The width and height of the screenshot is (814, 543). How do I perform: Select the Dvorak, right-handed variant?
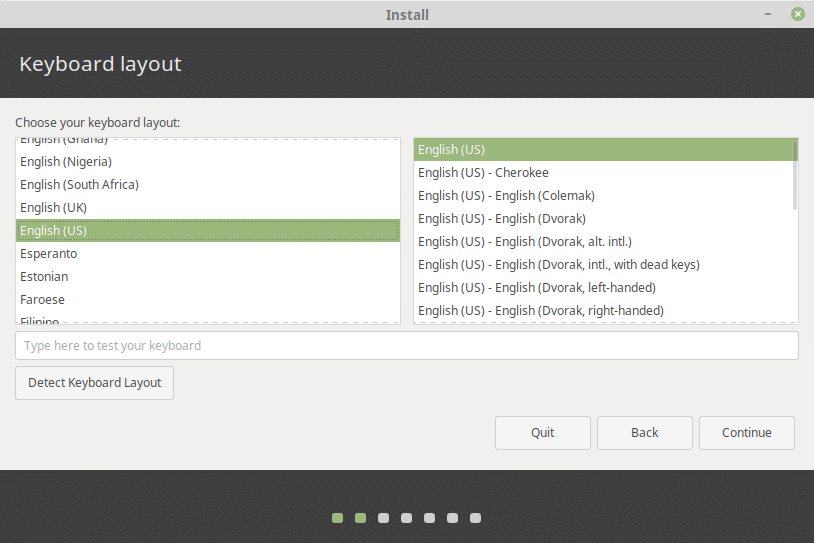click(603, 310)
